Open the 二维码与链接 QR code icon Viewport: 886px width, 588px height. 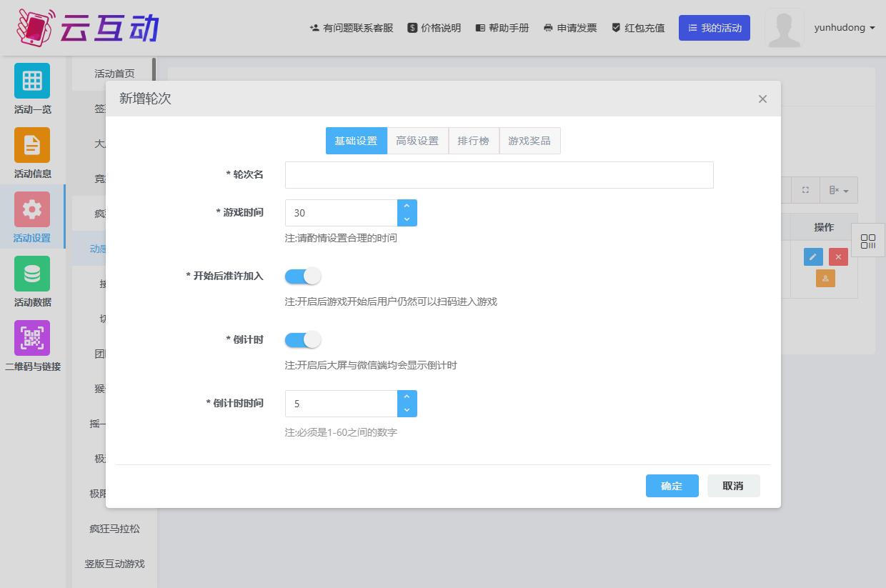pyautogui.click(x=32, y=338)
